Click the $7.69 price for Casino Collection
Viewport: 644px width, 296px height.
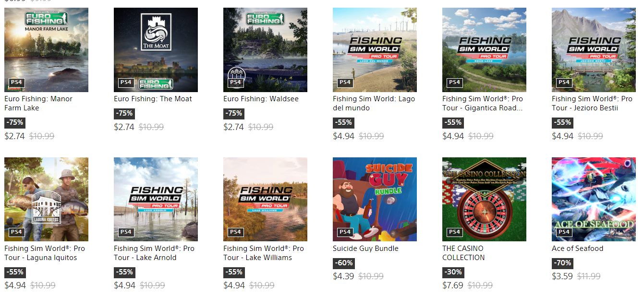coord(453,285)
